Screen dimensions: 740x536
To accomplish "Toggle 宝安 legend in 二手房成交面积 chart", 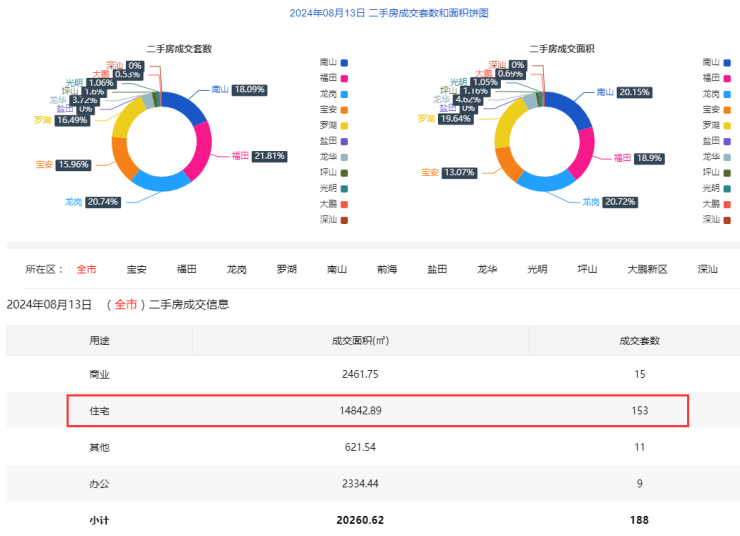I will tap(716, 109).
